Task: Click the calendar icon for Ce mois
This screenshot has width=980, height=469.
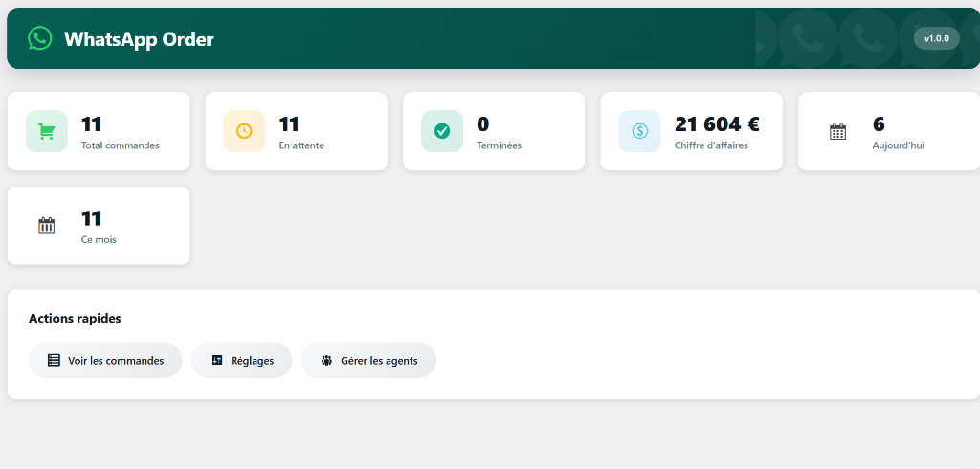Action: tap(46, 225)
